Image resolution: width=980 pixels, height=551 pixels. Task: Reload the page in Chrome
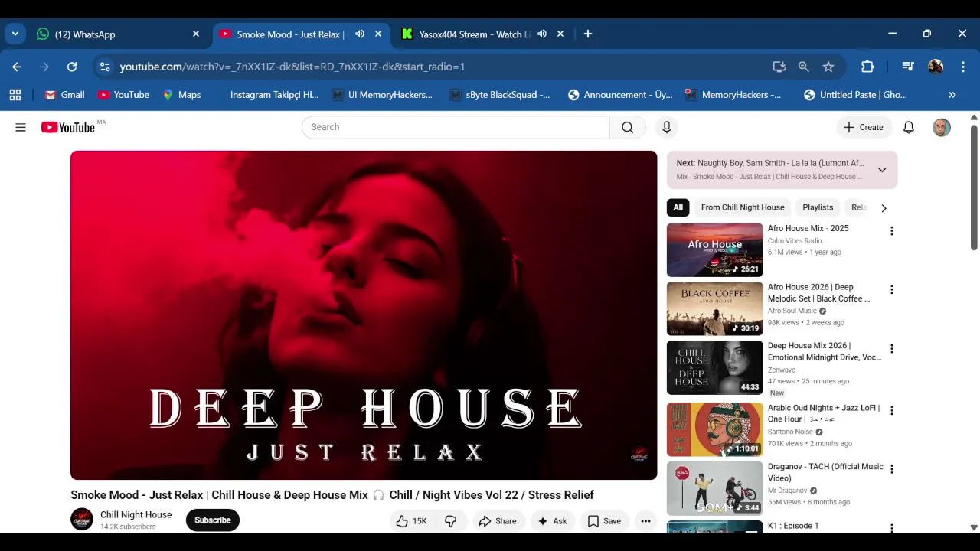(x=72, y=67)
